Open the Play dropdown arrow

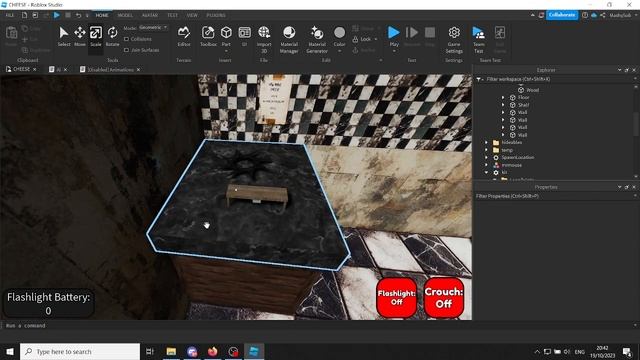coord(394,51)
